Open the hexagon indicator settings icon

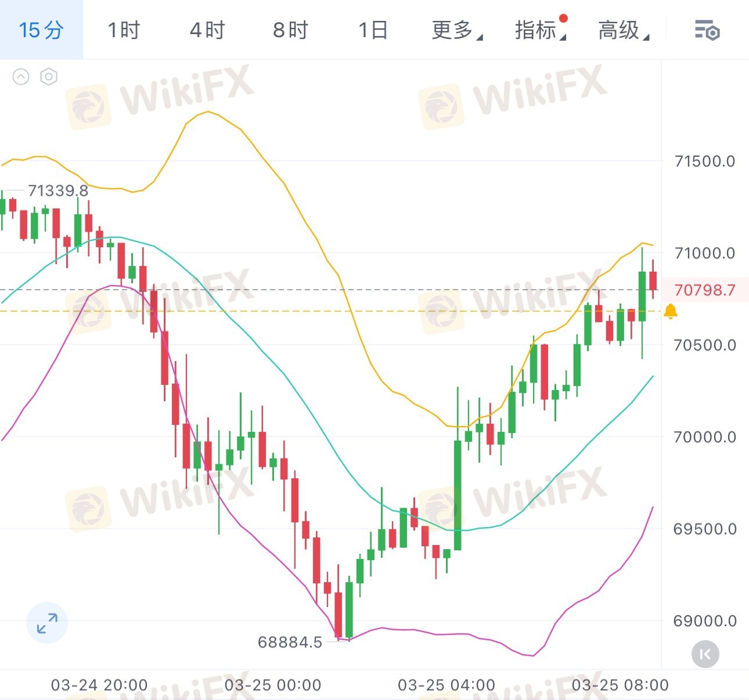49,77
